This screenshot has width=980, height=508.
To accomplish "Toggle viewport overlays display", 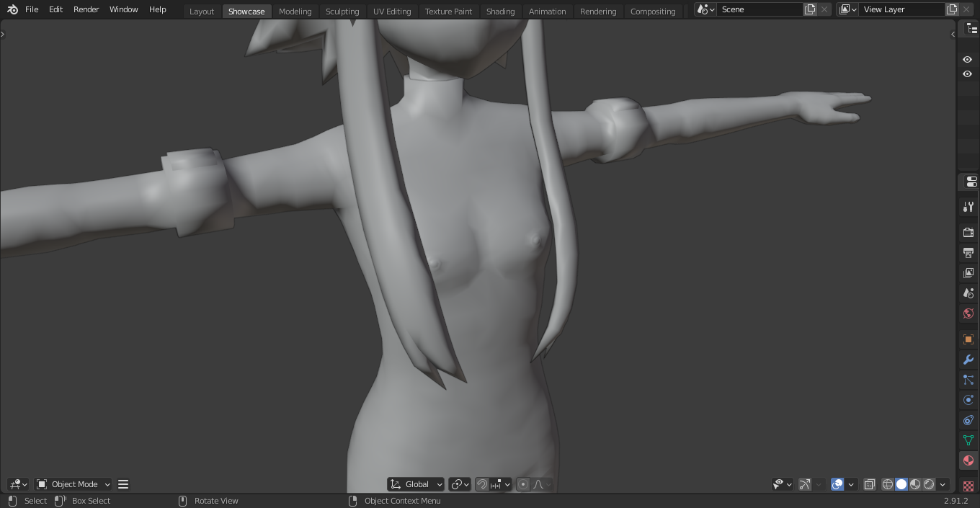I will click(837, 484).
